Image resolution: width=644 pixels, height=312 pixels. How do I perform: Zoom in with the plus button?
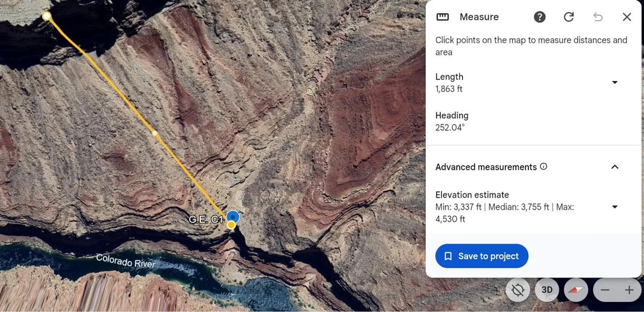click(629, 290)
